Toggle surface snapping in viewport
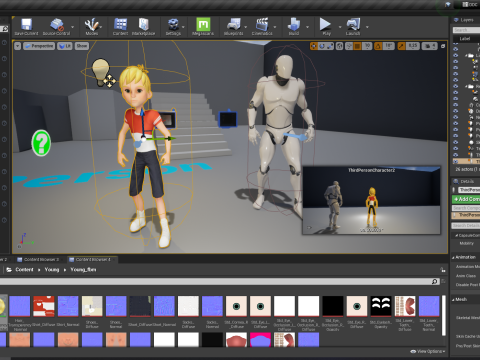The width and height of the screenshot is (480, 360). 349,46
